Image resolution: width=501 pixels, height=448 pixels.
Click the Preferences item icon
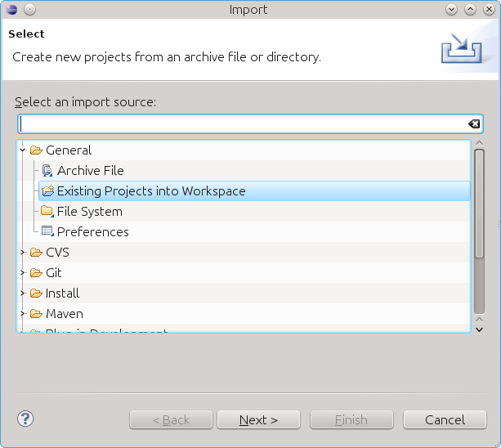click(47, 232)
